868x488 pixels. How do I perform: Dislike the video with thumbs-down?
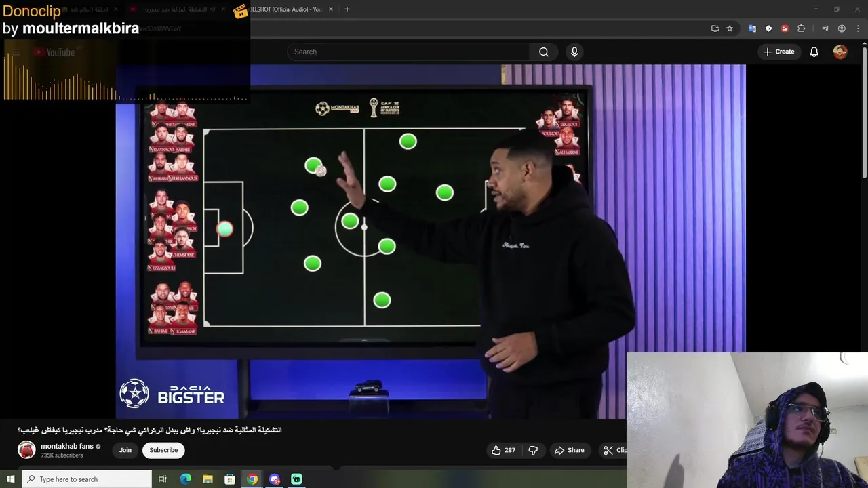(x=533, y=450)
